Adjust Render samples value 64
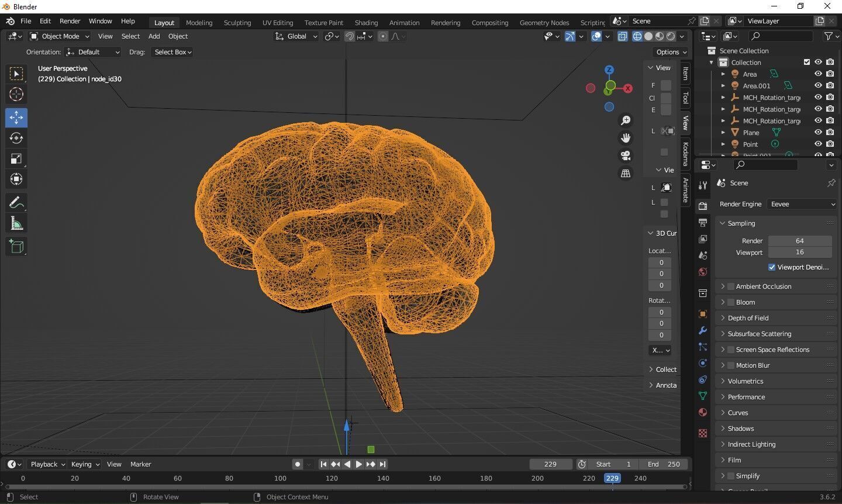Viewport: 842px width, 504px height. (800, 241)
